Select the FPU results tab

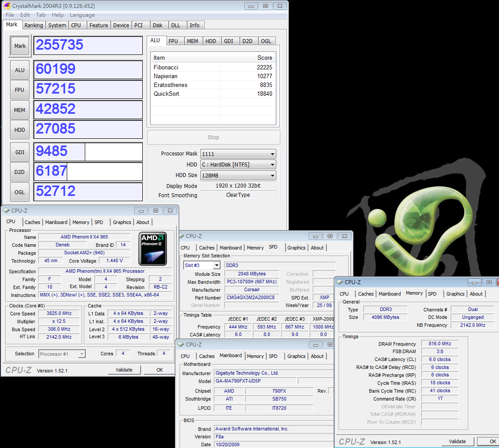[x=174, y=41]
